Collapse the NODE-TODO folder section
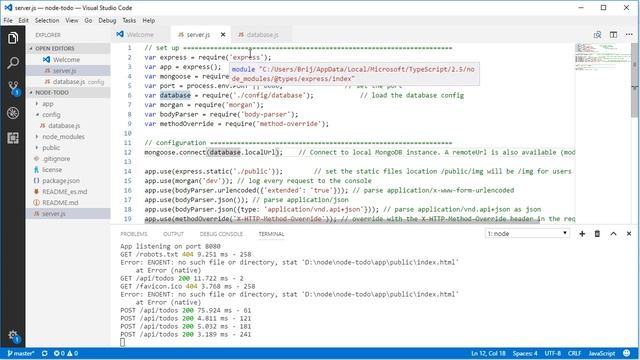Image resolution: width=640 pixels, height=360 pixels. pyautogui.click(x=69, y=93)
